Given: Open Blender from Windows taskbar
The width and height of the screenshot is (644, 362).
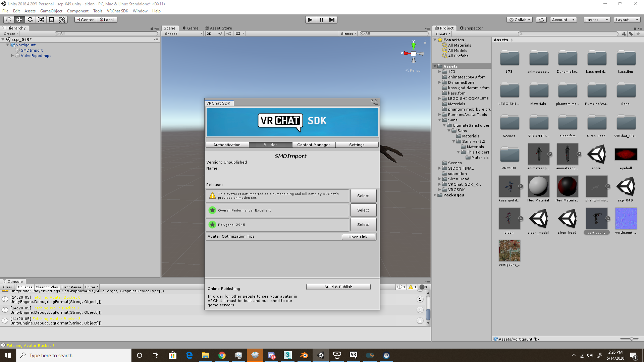Looking at the screenshot, I should coord(304,355).
